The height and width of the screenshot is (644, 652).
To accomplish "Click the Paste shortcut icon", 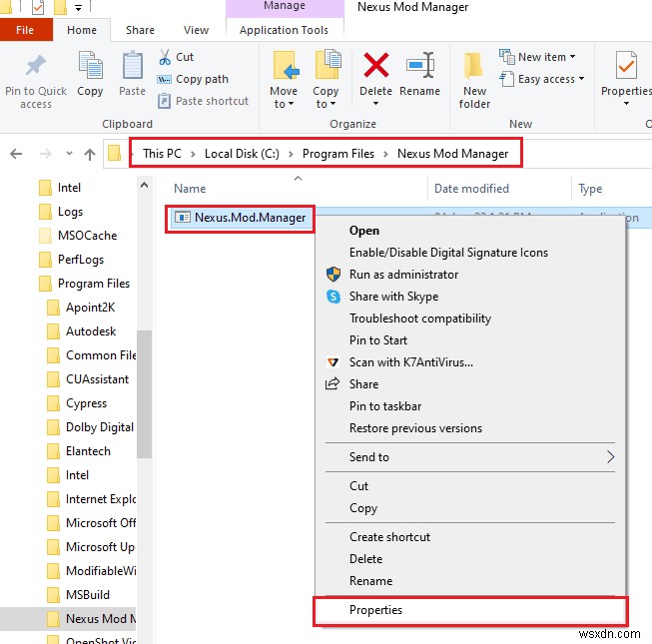I will pyautogui.click(x=164, y=101).
